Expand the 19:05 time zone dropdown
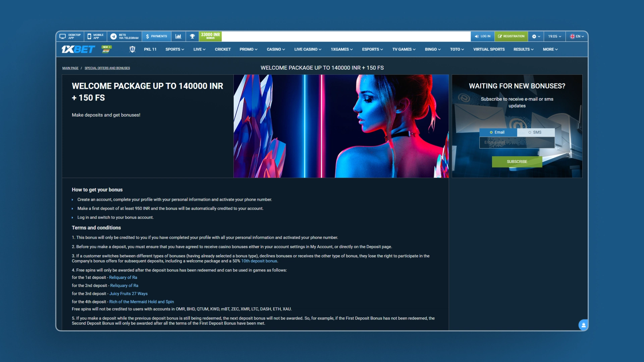This screenshot has width=644, height=362. [x=554, y=36]
